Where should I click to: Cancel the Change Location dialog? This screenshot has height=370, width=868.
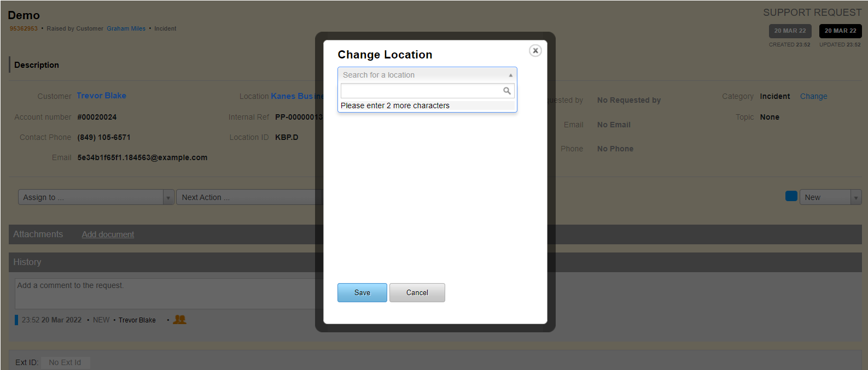click(x=417, y=292)
